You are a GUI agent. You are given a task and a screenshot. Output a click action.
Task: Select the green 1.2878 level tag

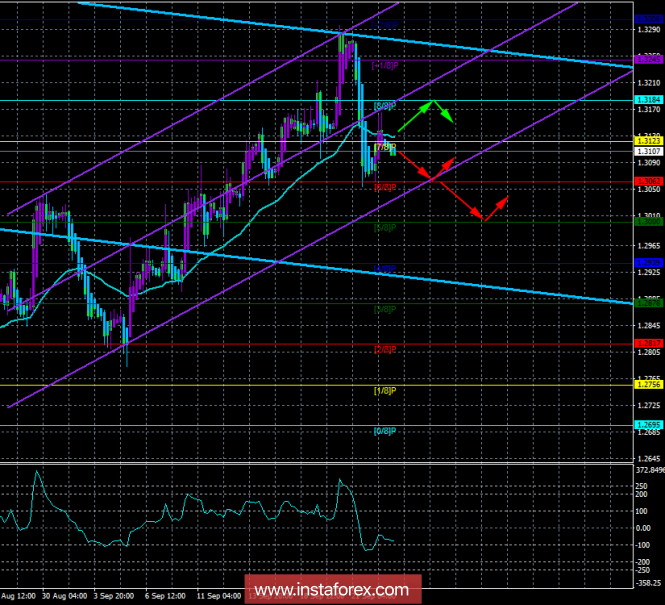tap(648, 303)
